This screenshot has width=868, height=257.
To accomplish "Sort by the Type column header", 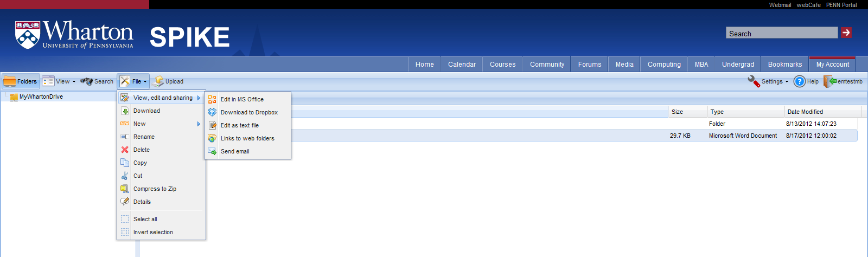I will coord(745,112).
